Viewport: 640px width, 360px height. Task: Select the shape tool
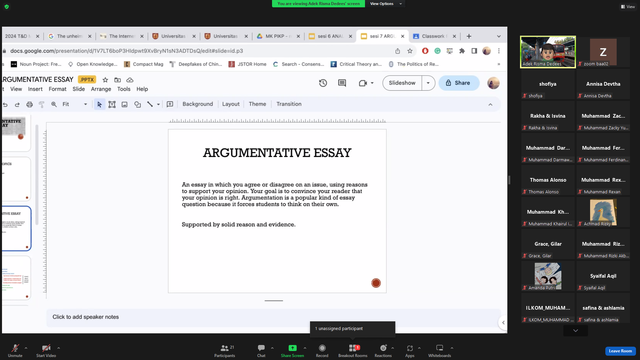pos(138,104)
